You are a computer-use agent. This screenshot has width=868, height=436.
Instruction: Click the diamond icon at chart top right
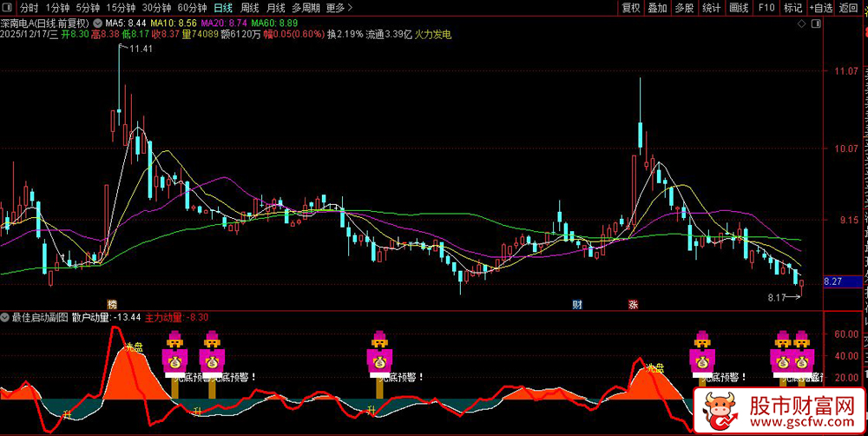pos(801,23)
